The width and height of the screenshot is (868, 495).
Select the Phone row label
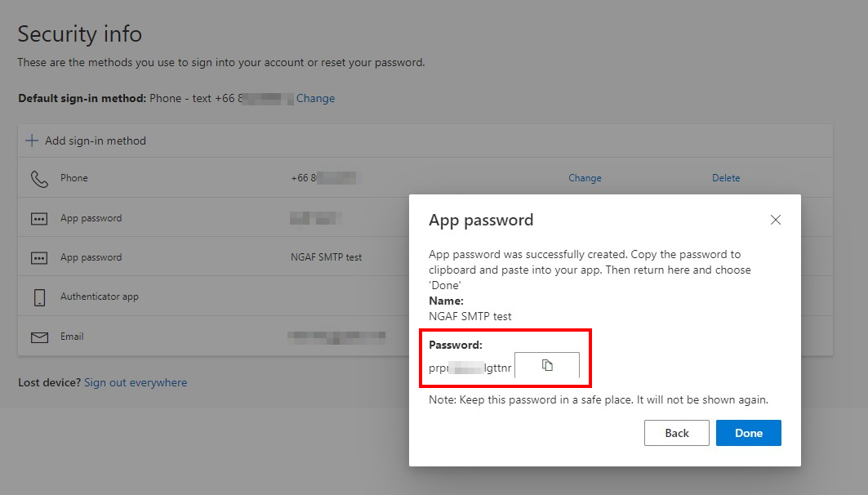point(74,178)
